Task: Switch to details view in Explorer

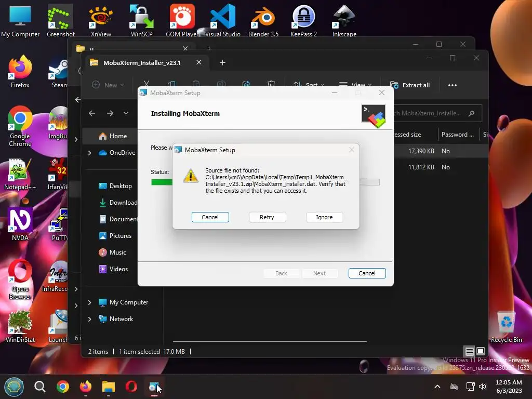Action: pos(470,352)
